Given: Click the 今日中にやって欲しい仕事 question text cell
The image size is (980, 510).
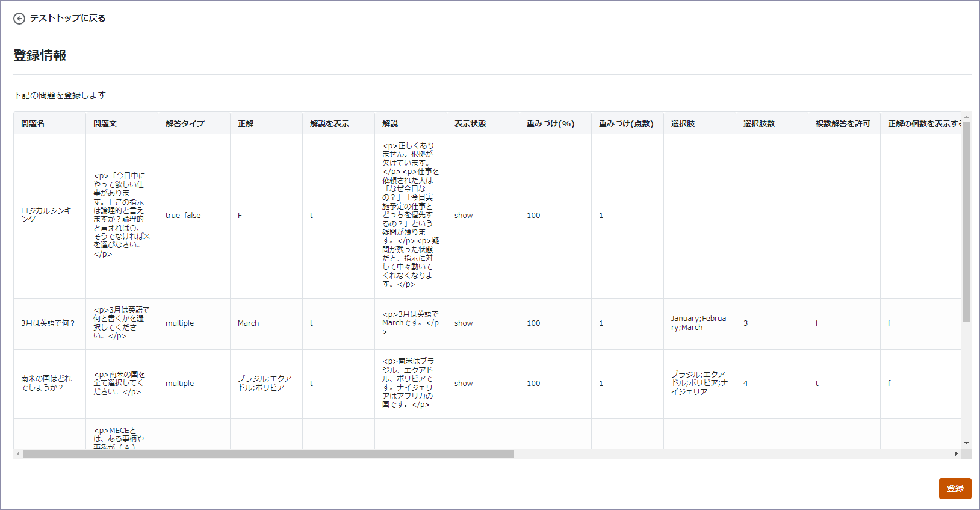Looking at the screenshot, I should (122, 216).
